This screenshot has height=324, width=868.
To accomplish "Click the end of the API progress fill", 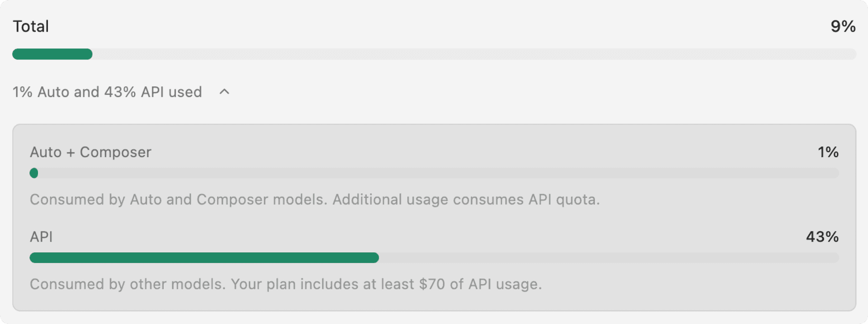I will coord(377,258).
